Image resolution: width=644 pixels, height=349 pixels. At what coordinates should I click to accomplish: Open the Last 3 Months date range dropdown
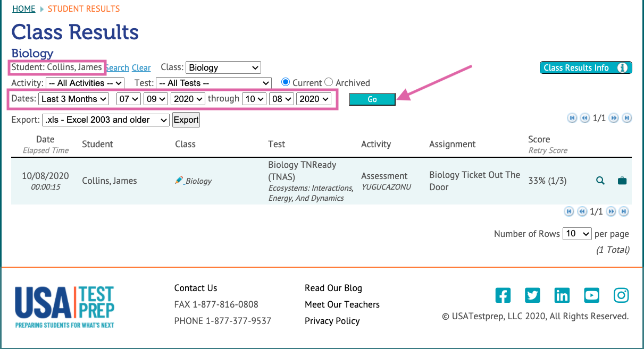point(73,99)
